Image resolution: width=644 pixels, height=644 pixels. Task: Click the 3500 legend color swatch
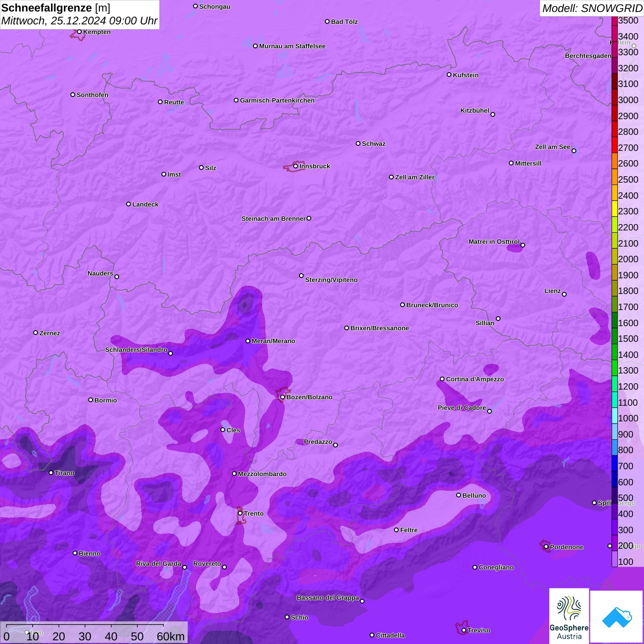[614, 21]
